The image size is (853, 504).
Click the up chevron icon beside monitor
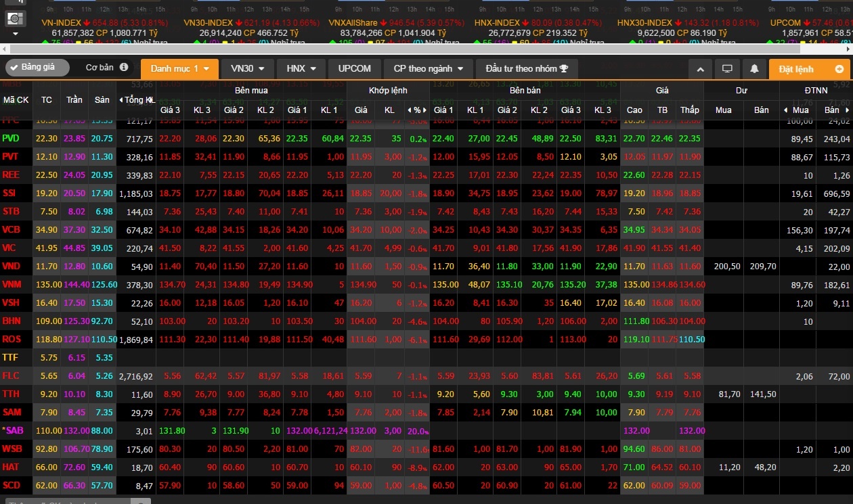(x=701, y=69)
